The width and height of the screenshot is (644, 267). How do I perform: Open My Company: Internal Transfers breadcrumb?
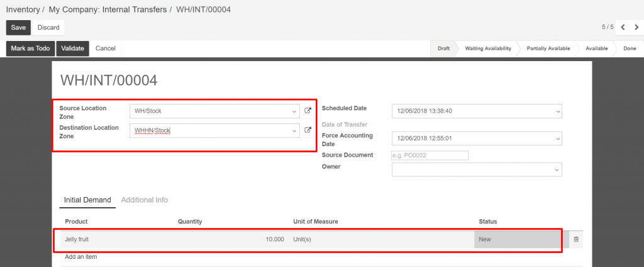(x=108, y=9)
